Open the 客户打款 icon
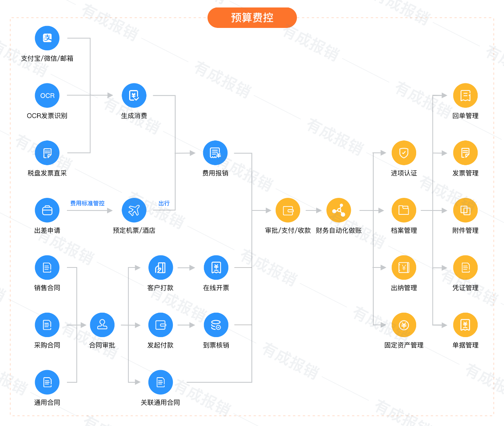Screen dimensions: 504x426 click(161, 268)
